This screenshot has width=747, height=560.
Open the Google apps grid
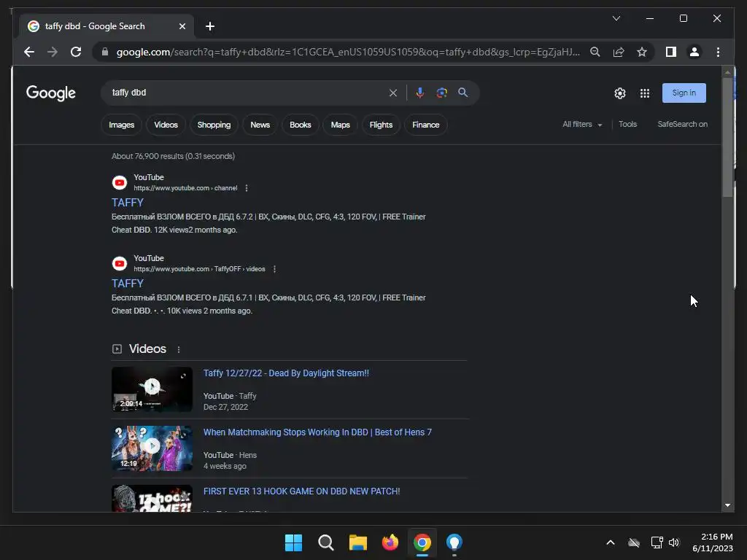point(645,93)
